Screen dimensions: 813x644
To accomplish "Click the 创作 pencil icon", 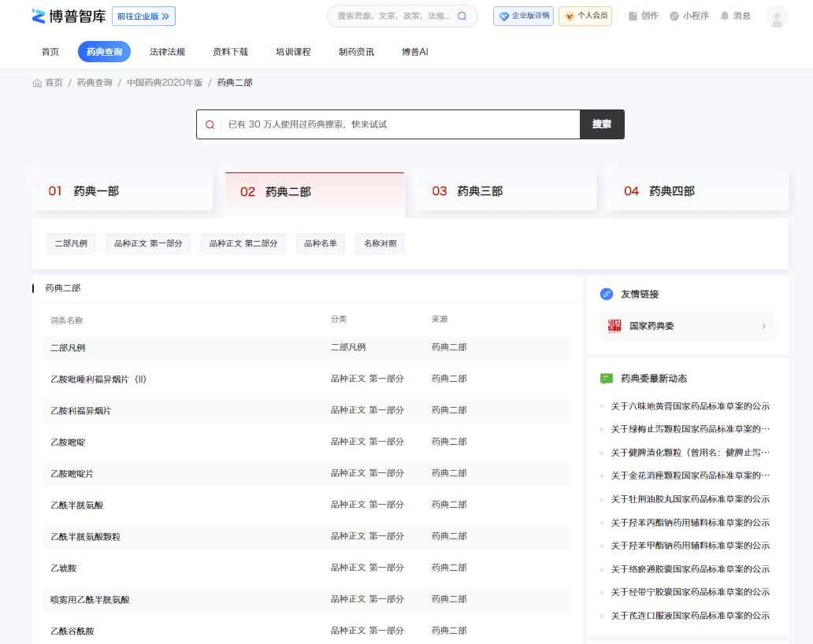I will coord(633,16).
